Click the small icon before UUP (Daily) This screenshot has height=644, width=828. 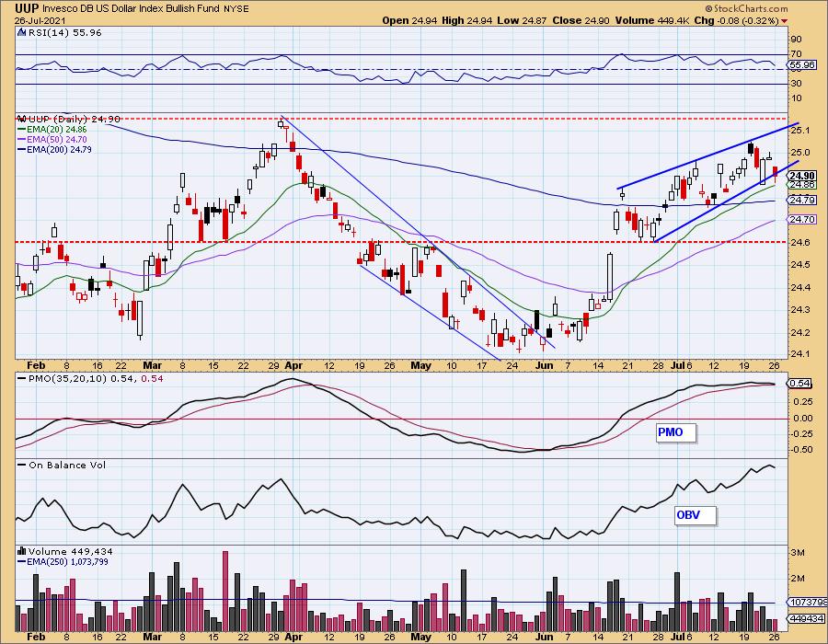[22, 120]
